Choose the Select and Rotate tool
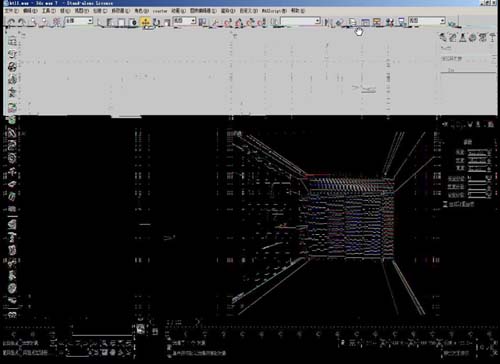This screenshot has height=364, width=500. pos(157,22)
